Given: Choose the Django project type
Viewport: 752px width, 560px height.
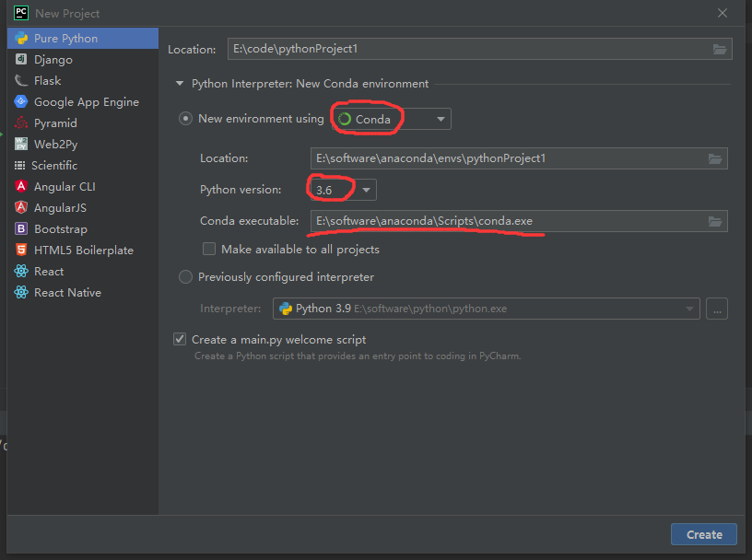Looking at the screenshot, I should click(x=83, y=60).
